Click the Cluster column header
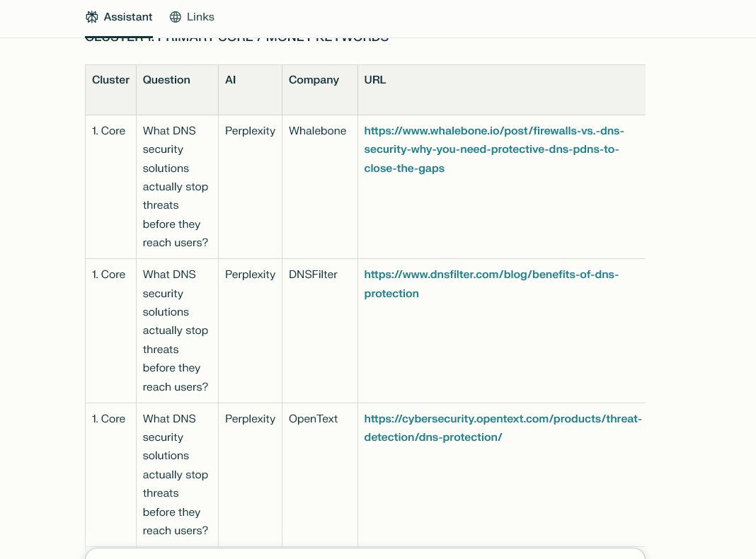 [110, 80]
